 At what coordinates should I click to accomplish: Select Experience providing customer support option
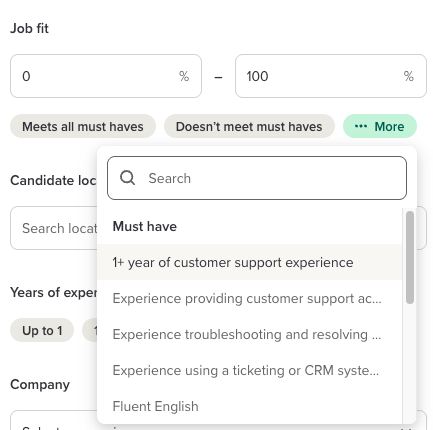(250, 298)
